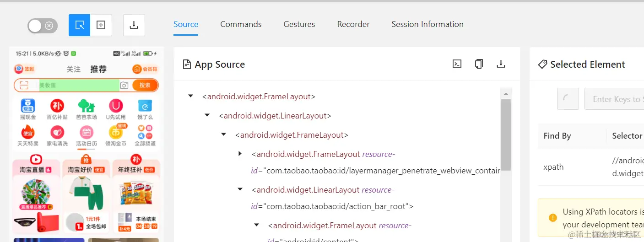
Task: Tap the scan icon in phone search bar
Action: click(24, 85)
